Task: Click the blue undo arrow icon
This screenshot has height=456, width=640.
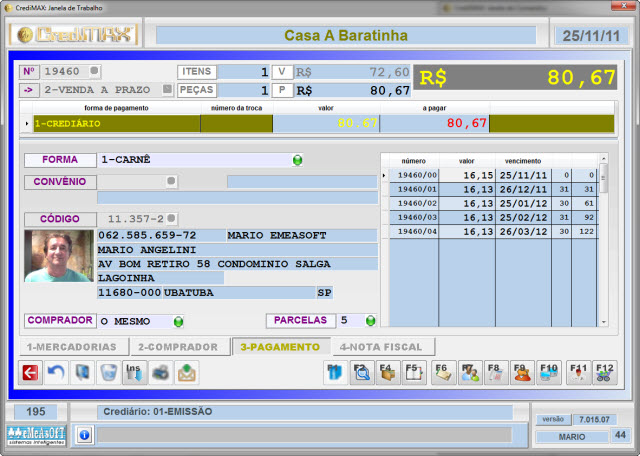Action: click(56, 373)
